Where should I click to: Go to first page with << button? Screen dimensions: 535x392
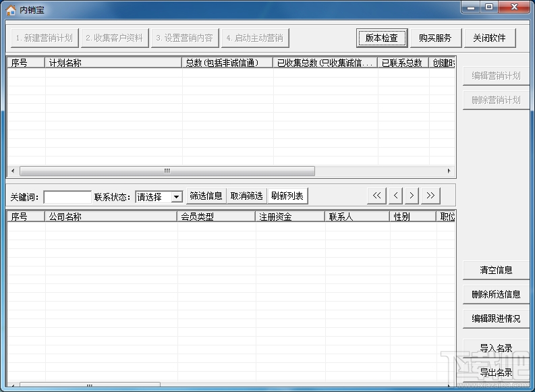tap(377, 196)
